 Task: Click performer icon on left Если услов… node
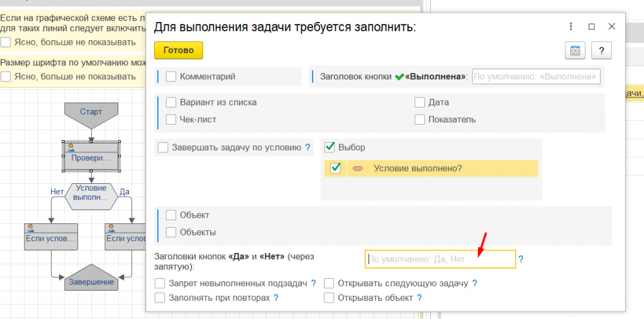tap(30, 227)
